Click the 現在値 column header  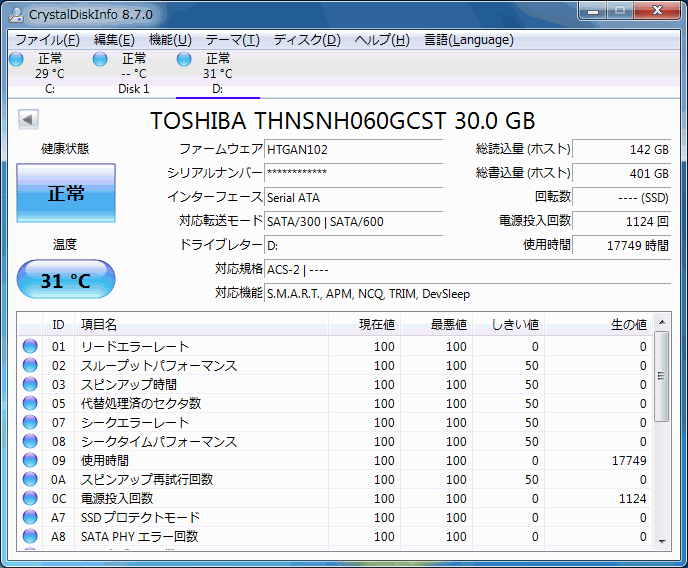pos(364,325)
